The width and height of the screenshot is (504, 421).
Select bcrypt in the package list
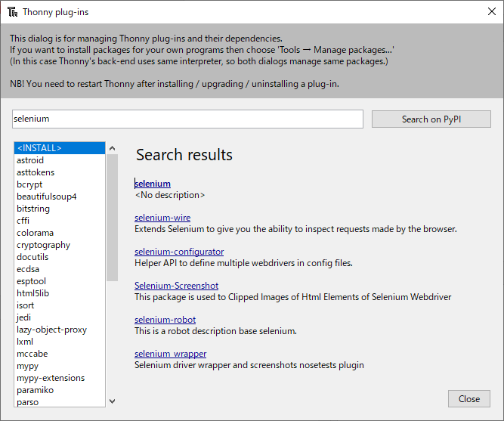click(x=60, y=184)
